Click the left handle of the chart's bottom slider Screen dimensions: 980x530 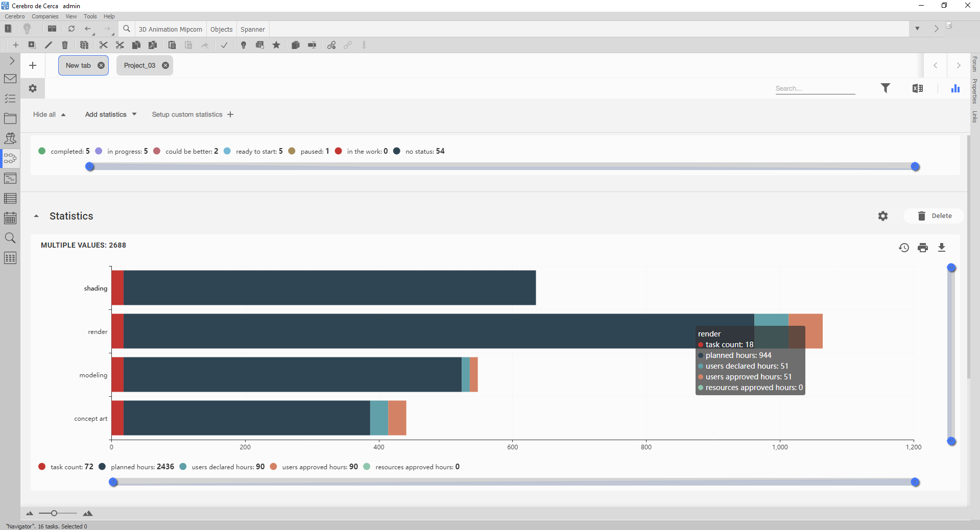113,482
